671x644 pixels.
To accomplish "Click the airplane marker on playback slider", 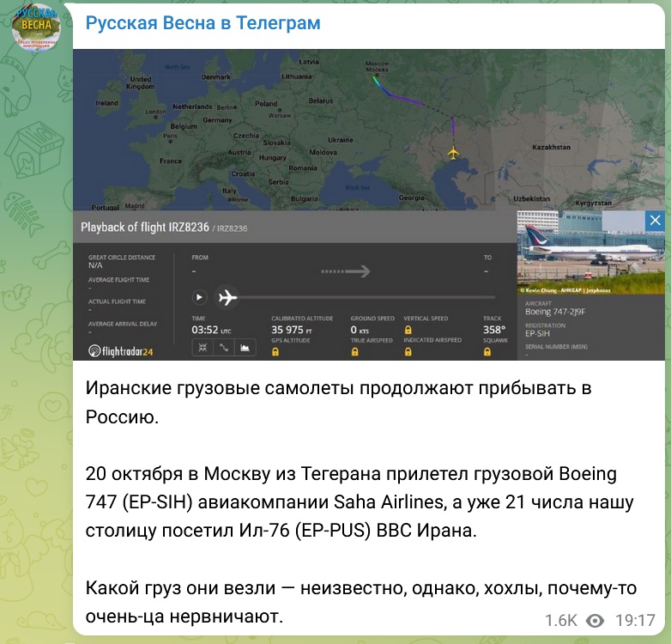I will 227,297.
